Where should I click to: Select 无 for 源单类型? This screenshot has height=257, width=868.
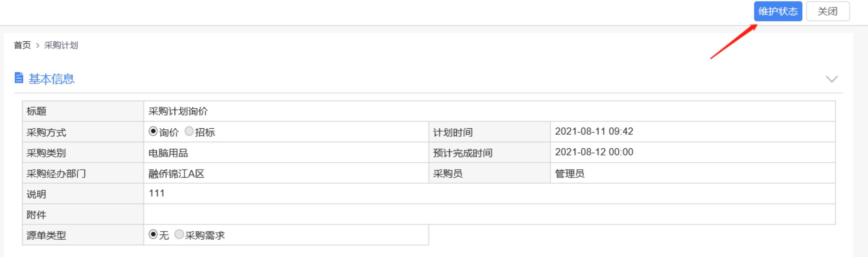[x=153, y=234]
